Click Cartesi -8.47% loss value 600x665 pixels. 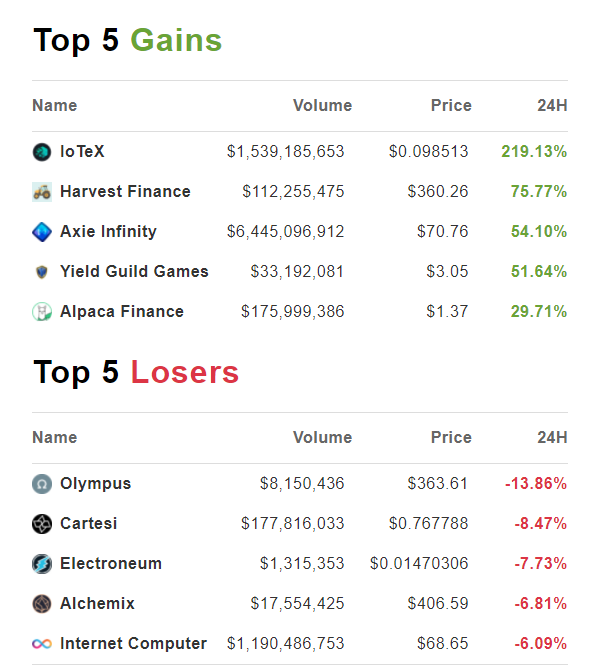pyautogui.click(x=538, y=524)
